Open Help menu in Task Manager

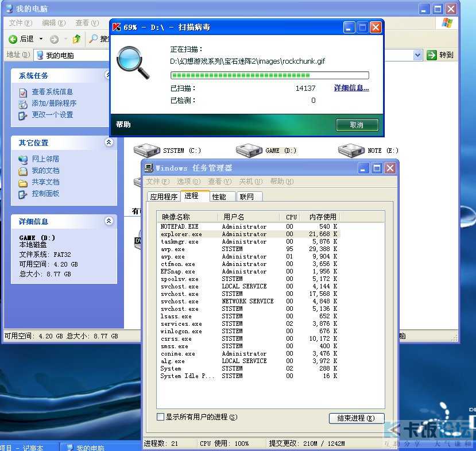(x=282, y=182)
